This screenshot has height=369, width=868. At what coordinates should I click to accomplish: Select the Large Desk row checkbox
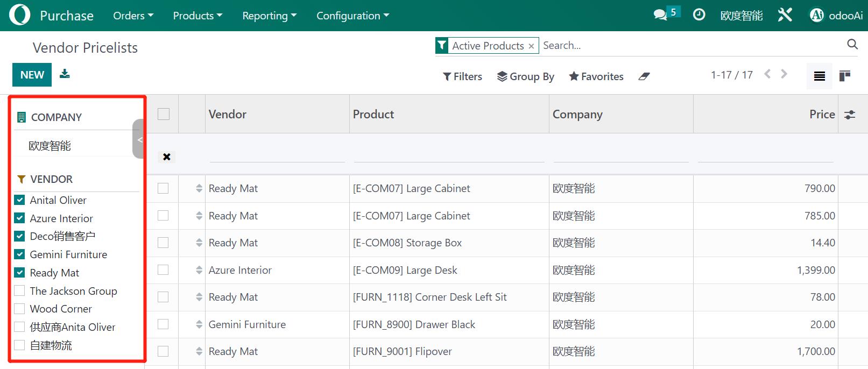tap(163, 269)
